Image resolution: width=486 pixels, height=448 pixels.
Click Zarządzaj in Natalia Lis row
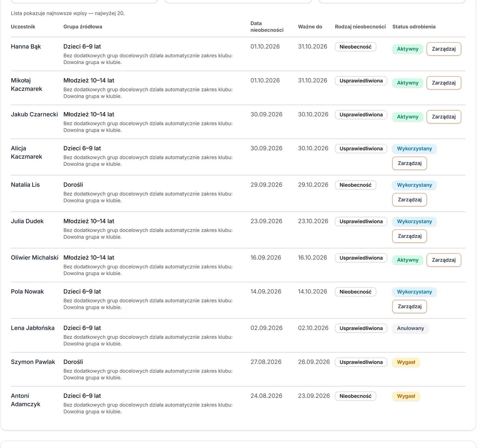(x=410, y=200)
